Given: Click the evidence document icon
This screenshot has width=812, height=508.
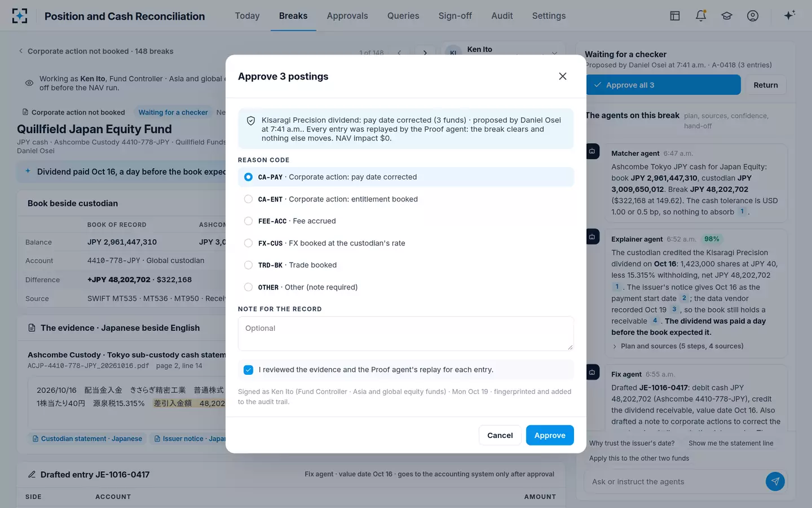Looking at the screenshot, I should (x=32, y=328).
